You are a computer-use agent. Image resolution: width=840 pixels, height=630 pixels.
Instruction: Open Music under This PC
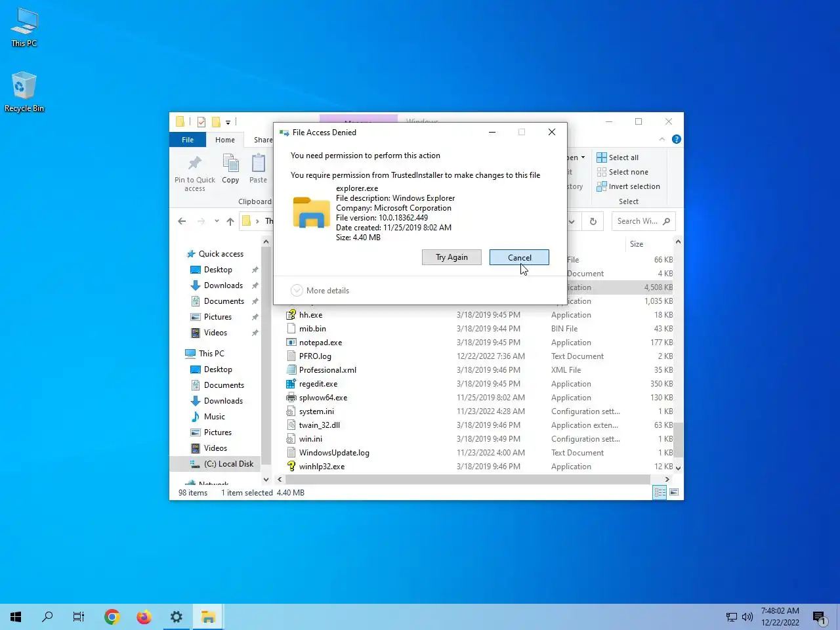(214, 417)
